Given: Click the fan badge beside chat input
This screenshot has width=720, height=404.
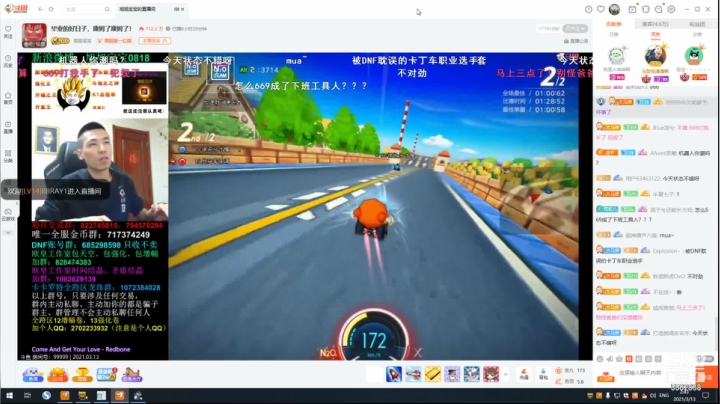Looking at the screenshot, I should tap(605, 377).
